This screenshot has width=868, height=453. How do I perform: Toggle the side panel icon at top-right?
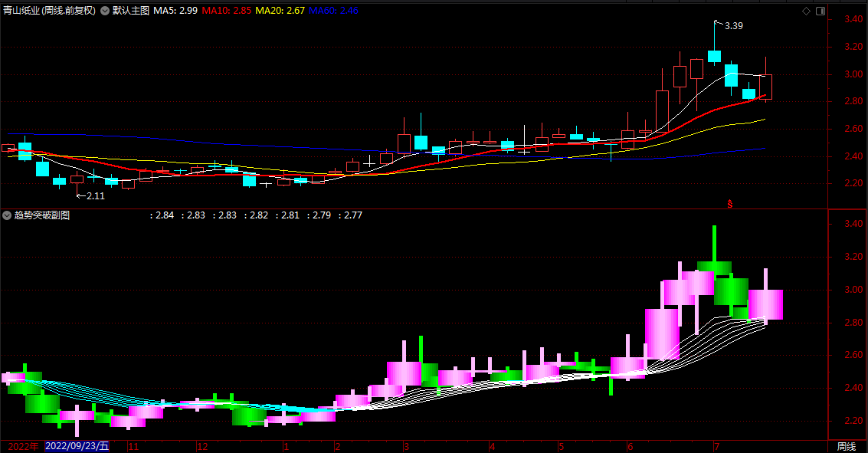click(x=821, y=11)
